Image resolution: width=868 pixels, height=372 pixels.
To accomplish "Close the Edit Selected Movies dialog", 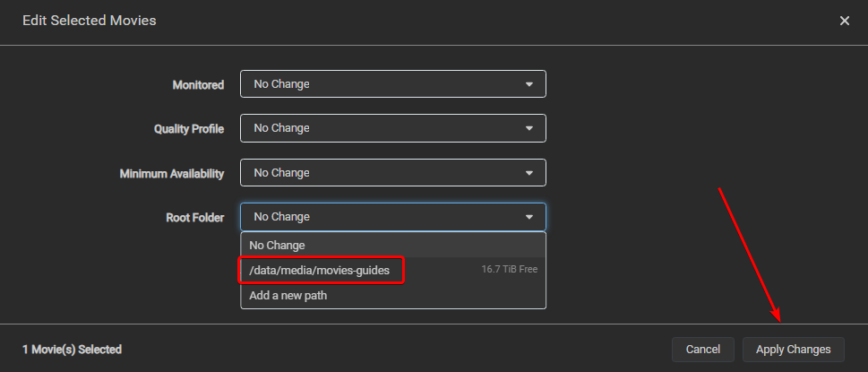I will (844, 21).
